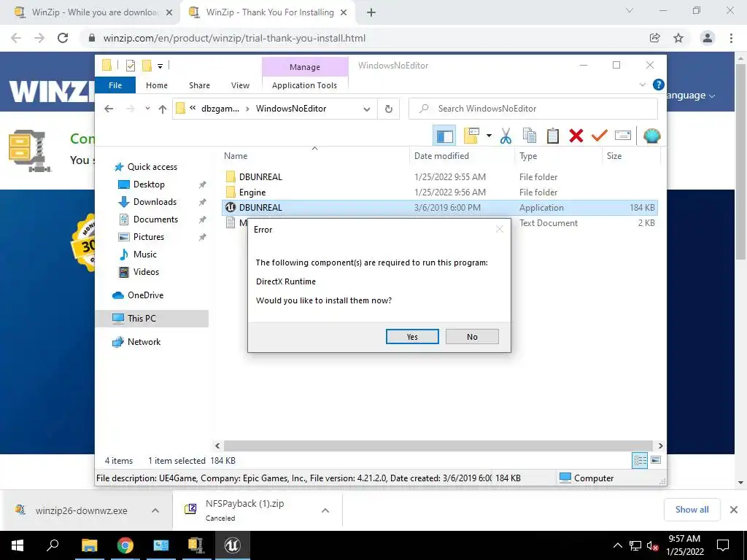Click the orange checkmark Properties icon
This screenshot has height=560, width=747.
(600, 136)
